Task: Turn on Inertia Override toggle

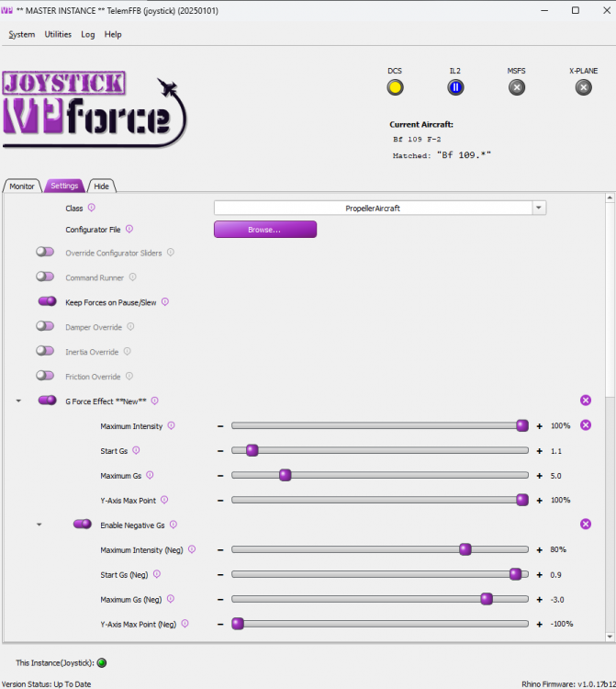Action: pyautogui.click(x=45, y=351)
